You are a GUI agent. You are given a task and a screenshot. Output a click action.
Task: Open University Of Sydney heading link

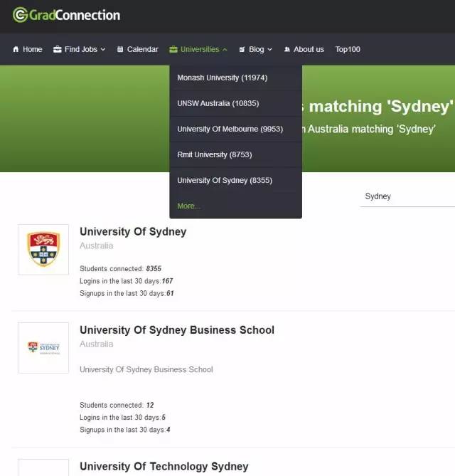tap(133, 232)
